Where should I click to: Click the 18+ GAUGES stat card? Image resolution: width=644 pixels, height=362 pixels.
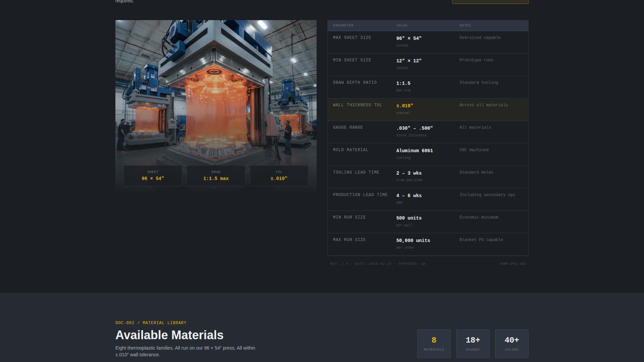pyautogui.click(x=473, y=343)
